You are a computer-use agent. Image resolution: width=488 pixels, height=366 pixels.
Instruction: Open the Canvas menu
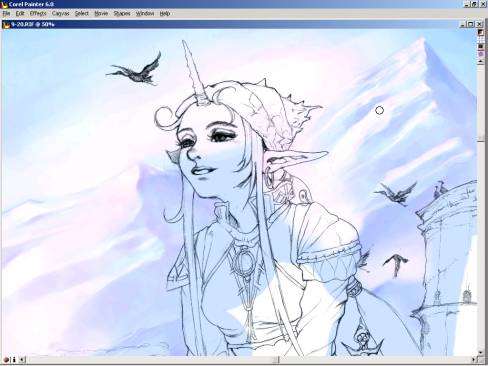60,14
